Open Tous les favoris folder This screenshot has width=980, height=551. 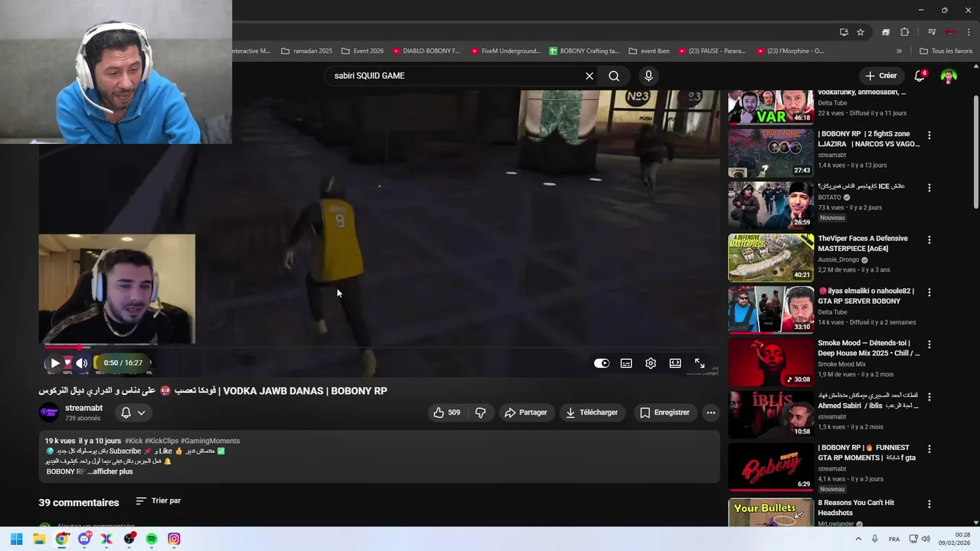pos(946,51)
